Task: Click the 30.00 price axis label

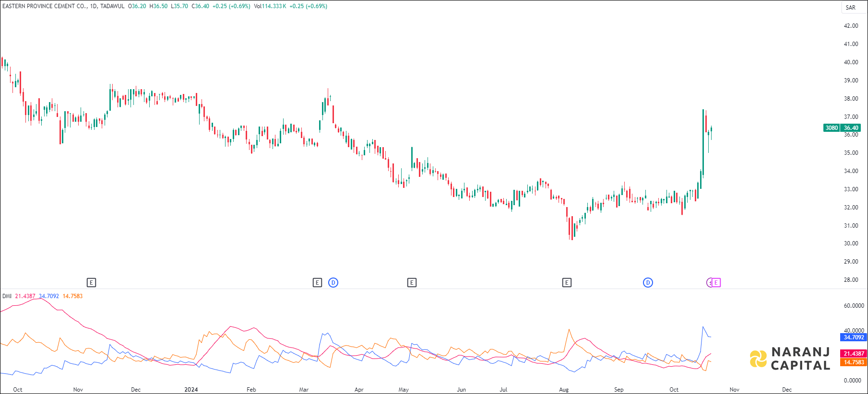Action: point(851,243)
